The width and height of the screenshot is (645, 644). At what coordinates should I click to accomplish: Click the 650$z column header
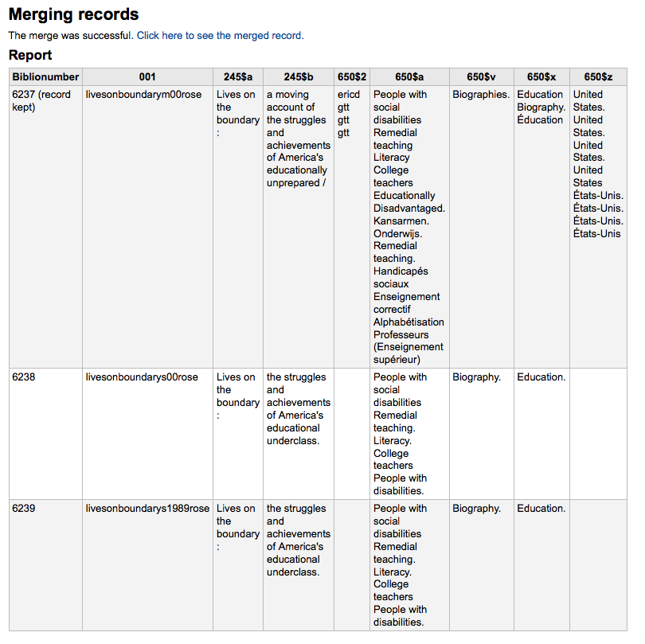[598, 77]
